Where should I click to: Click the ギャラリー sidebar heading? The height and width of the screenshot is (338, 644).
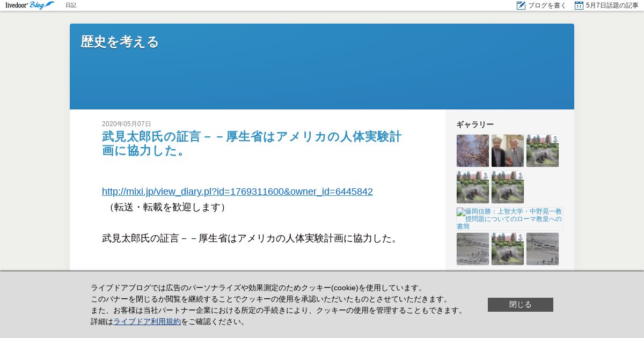[475, 124]
